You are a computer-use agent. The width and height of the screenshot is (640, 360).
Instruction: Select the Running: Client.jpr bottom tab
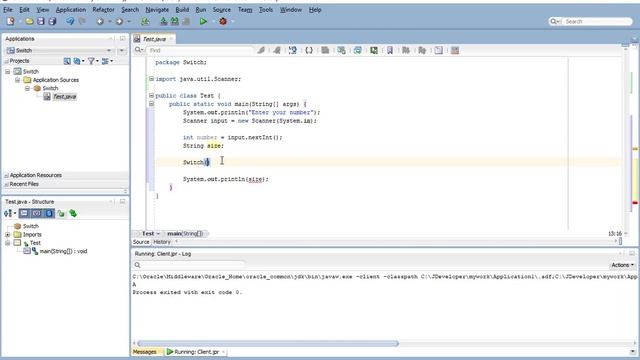pyautogui.click(x=196, y=352)
